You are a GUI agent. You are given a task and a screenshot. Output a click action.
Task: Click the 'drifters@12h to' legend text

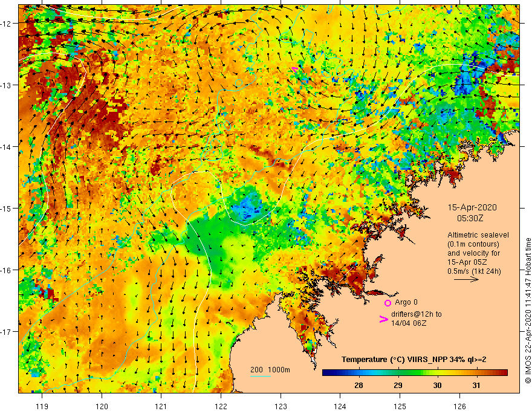point(417,314)
